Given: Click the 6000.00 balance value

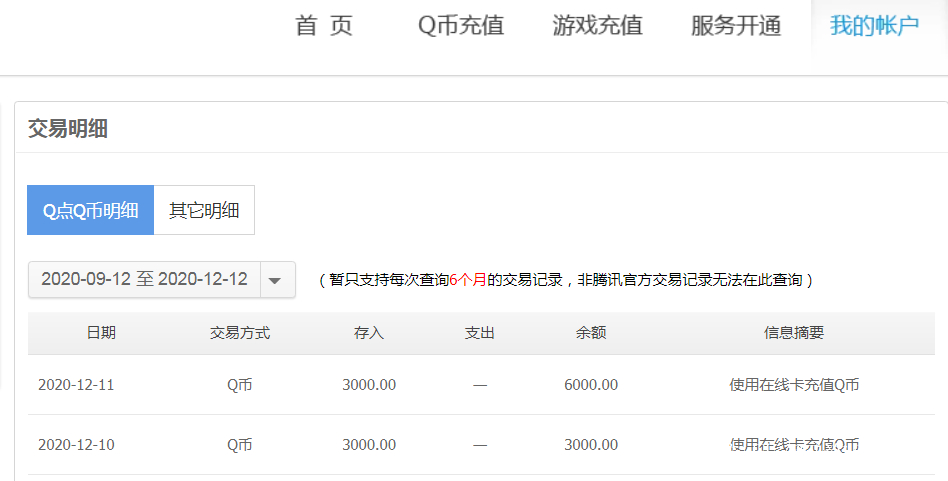Looking at the screenshot, I should click(590, 385).
